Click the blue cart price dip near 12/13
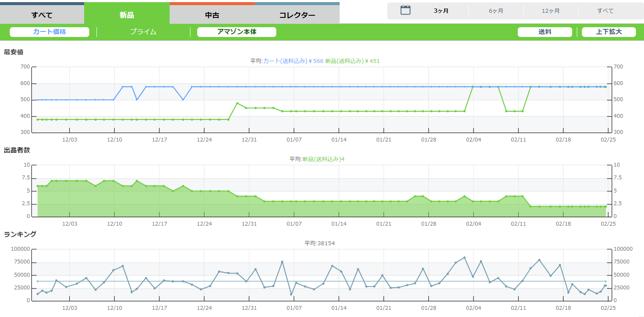This screenshot has width=644, height=317. pyautogui.click(x=136, y=99)
